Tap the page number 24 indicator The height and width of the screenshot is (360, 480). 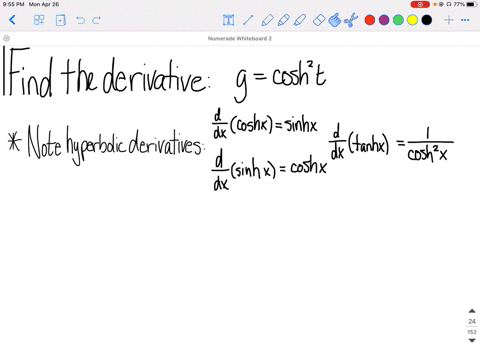tap(472, 321)
